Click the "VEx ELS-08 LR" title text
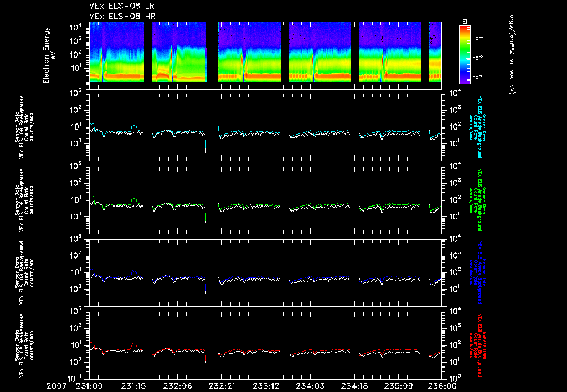Screen dimensions: 567x392 (122, 6)
